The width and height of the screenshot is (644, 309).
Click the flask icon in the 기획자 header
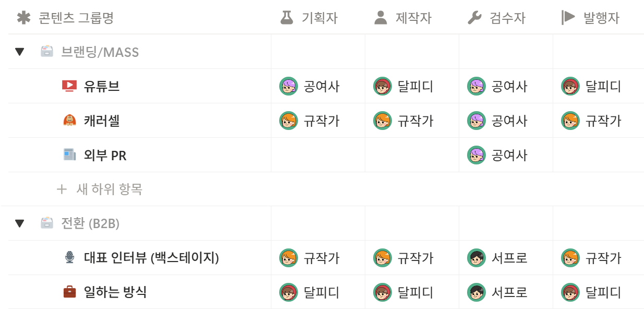click(x=287, y=18)
